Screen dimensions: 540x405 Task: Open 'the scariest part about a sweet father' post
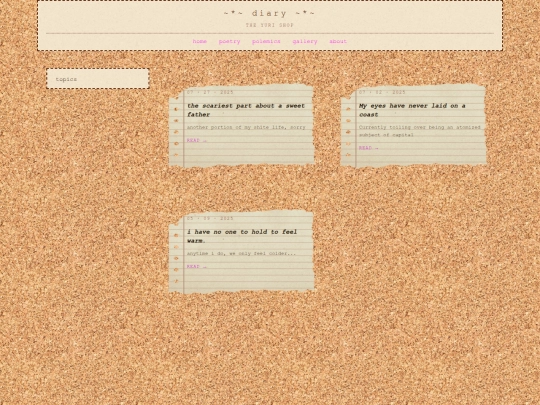[246, 110]
